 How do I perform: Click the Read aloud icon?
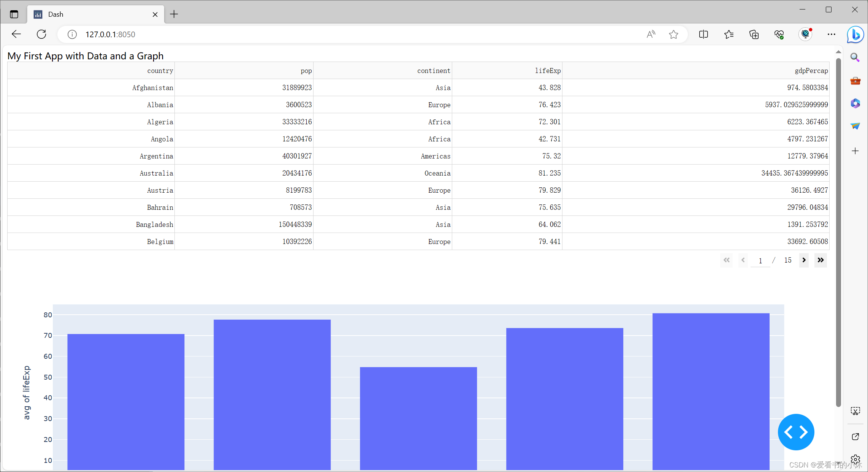click(x=651, y=35)
